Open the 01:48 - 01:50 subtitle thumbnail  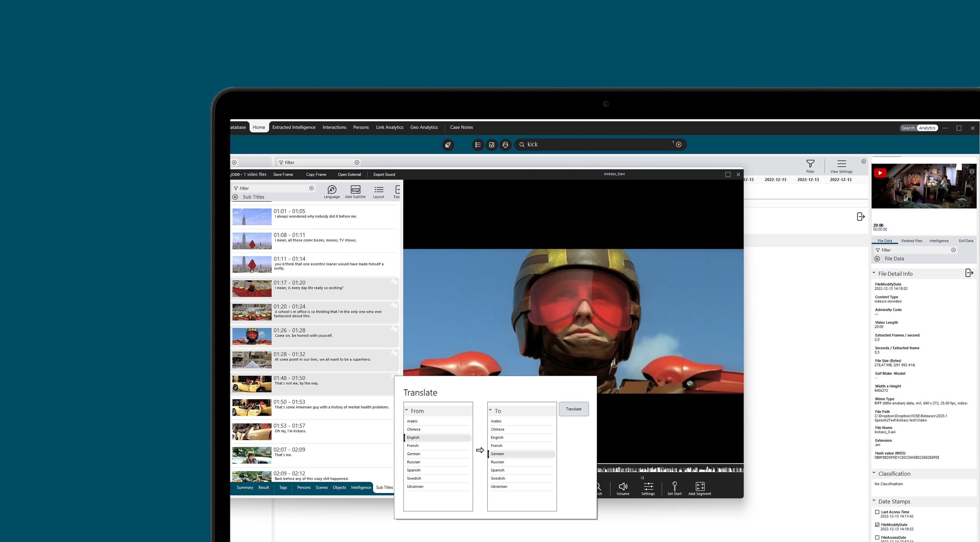252,384
